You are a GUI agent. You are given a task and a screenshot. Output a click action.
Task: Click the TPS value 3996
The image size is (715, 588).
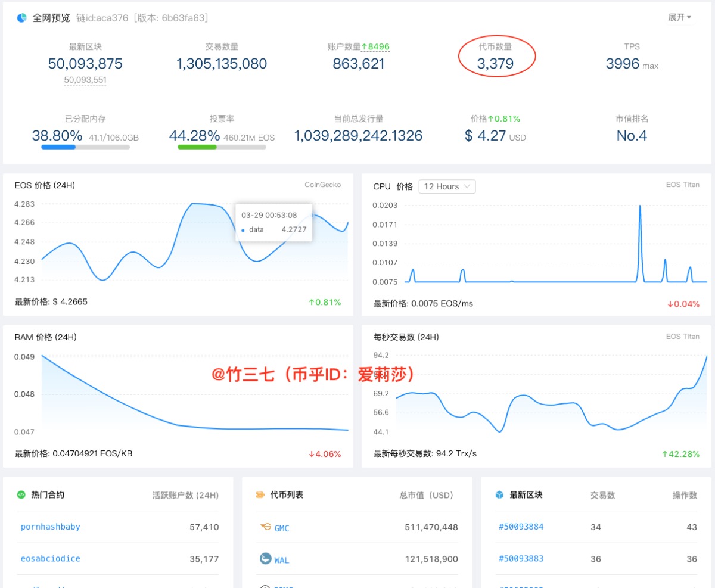[x=623, y=64]
